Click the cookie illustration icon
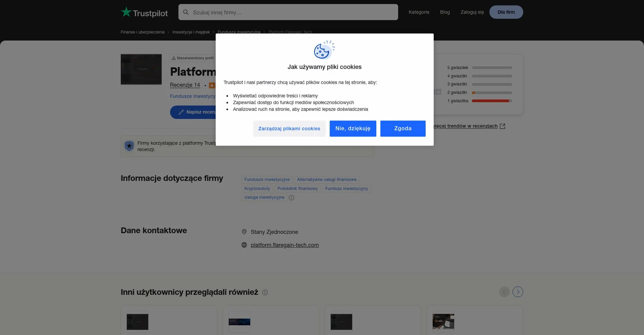The image size is (644, 335). pos(324,50)
